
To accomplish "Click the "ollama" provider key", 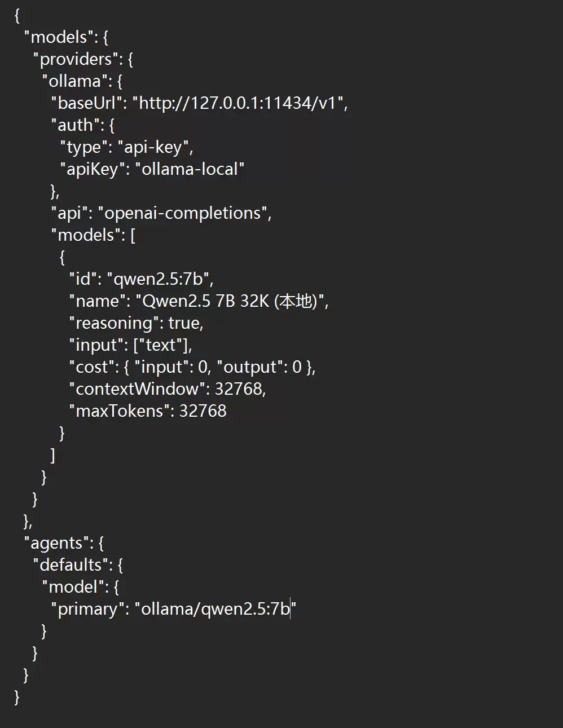I will pos(74,81).
